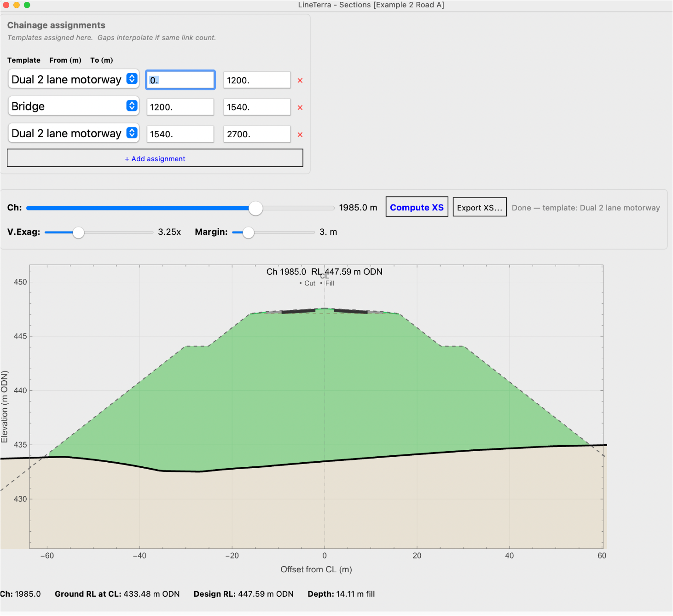This screenshot has width=673, height=616.
Task: Click the Bridge row From field 1200.
Action: [180, 107]
